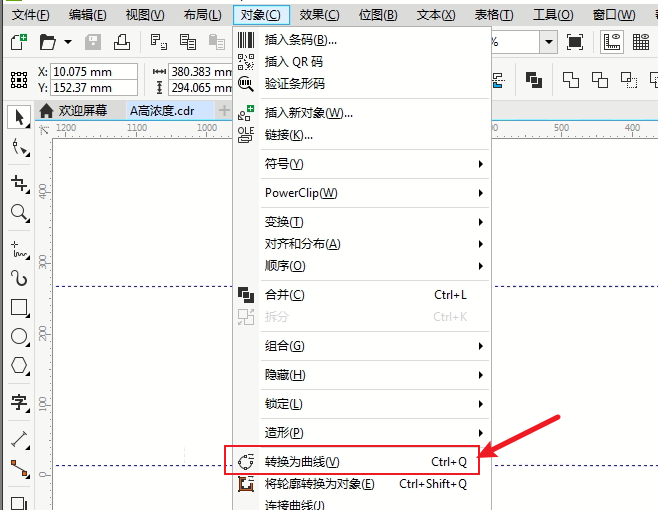Expand the 符号(Y) submenu
Screen dimensions: 658x510
[x=362, y=164]
